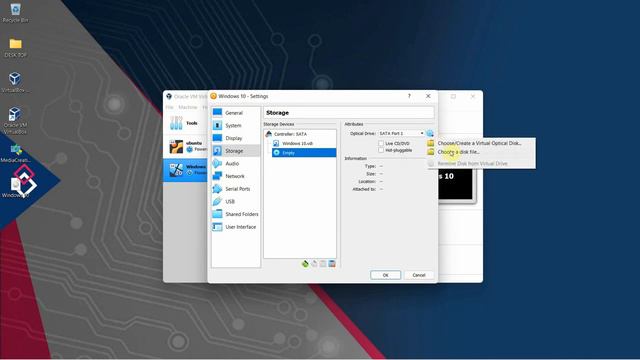Click the remove controller icon below storage tree
Viewport: 640px width, 360px height.
pos(314,264)
